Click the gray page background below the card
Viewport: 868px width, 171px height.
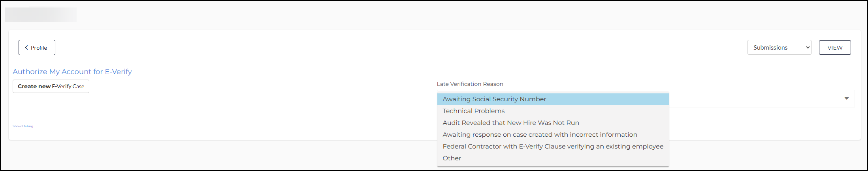pyautogui.click(x=237, y=156)
